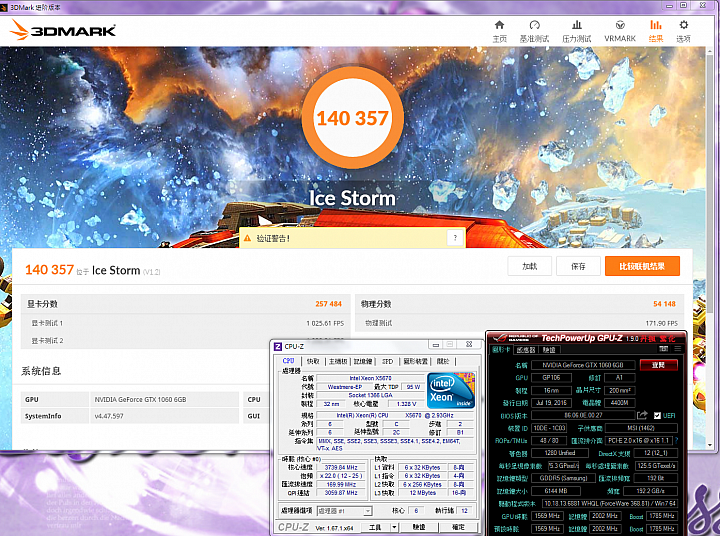Switch to the Memory (記憶體) tab in CPU-Z
Viewport: 720px width, 536px height.
[363, 361]
